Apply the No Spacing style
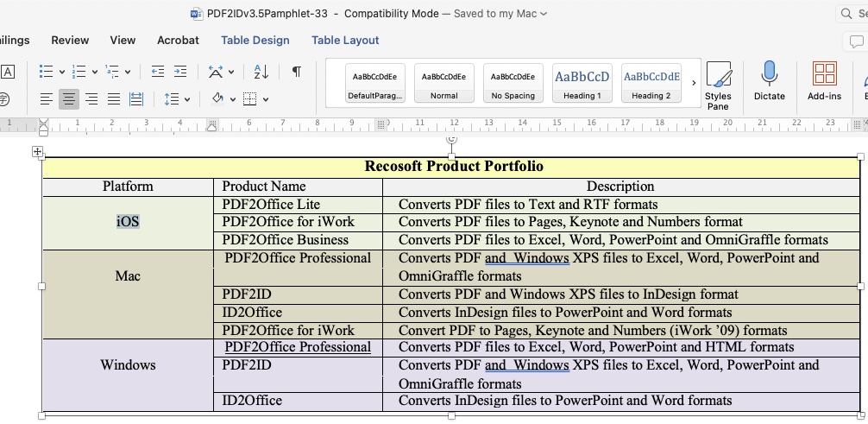The width and height of the screenshot is (868, 424). (513, 83)
